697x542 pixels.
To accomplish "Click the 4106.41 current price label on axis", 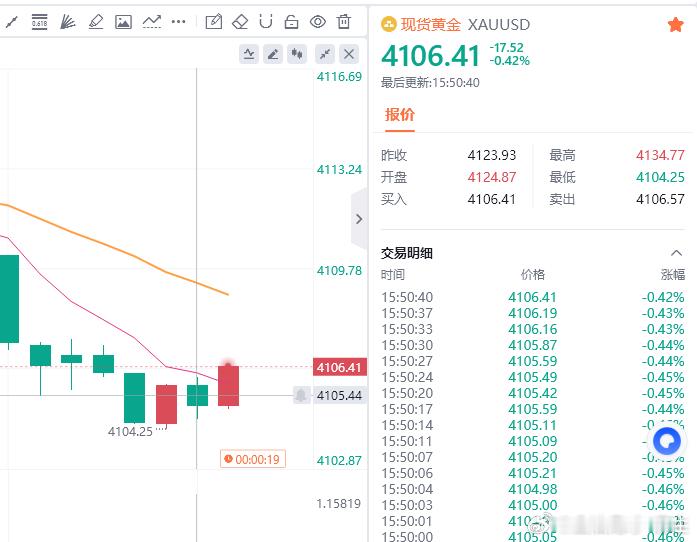I will (x=340, y=367).
